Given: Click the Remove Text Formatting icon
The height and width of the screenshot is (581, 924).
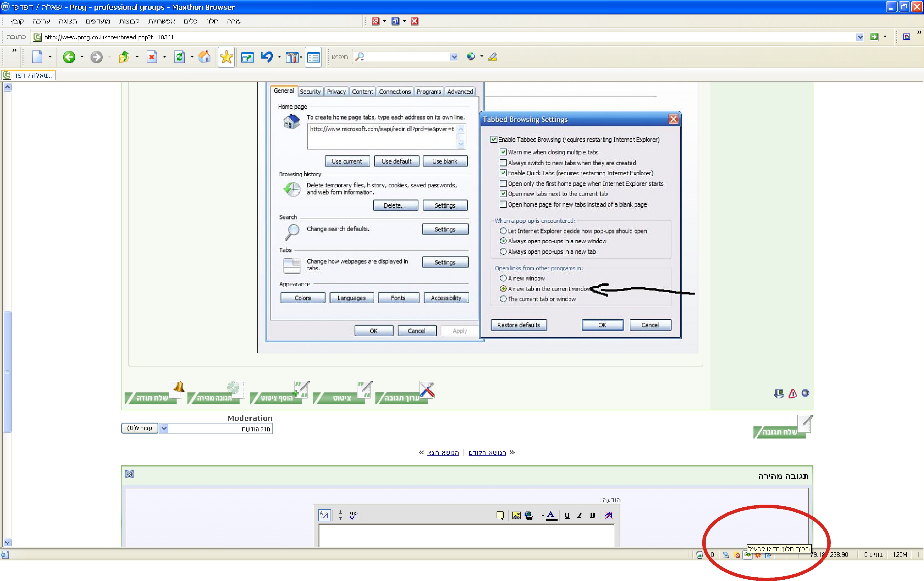Looking at the screenshot, I should (x=609, y=515).
